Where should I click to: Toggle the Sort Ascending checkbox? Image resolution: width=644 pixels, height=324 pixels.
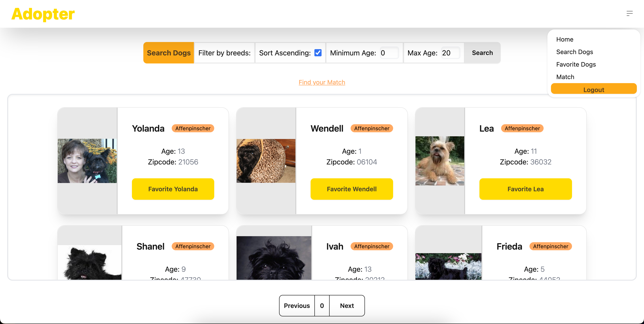(318, 53)
